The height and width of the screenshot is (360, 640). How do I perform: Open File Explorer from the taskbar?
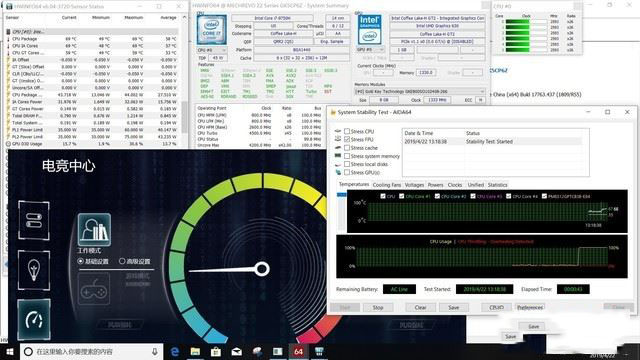point(195,351)
